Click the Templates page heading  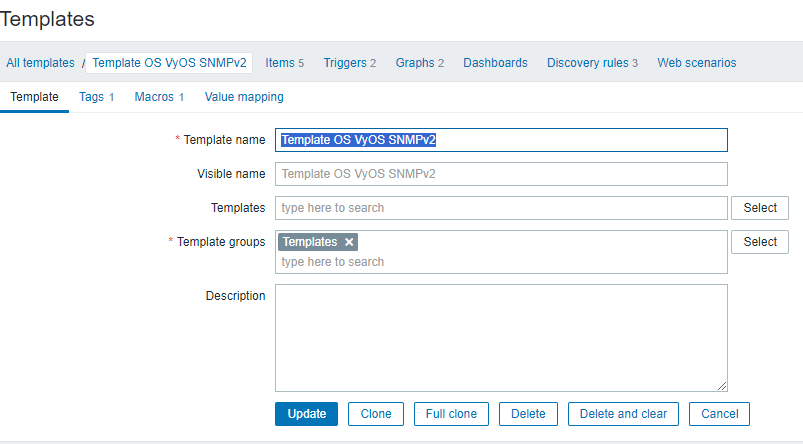[x=47, y=19]
